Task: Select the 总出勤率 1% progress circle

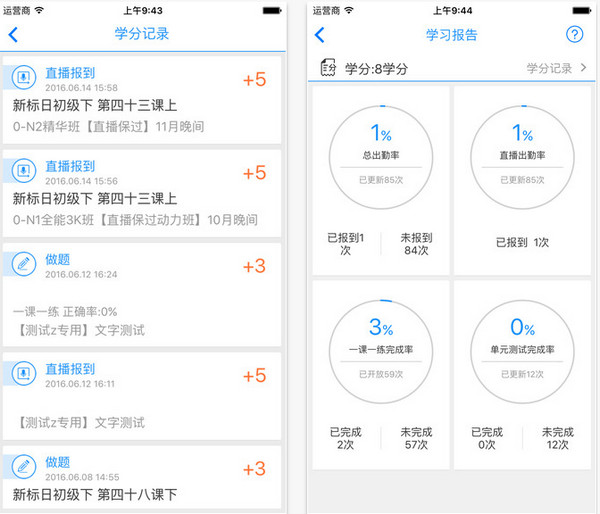Action: pos(381,157)
